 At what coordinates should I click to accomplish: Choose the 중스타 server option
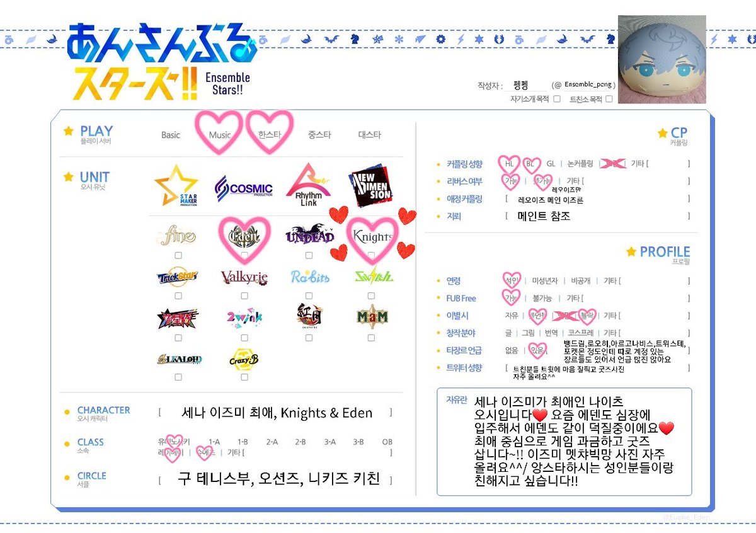click(319, 134)
